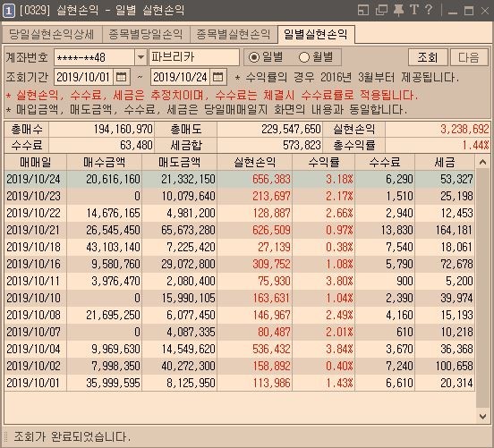Open help with the question mark icon
Screen dimensions: 494x448
pos(429,10)
